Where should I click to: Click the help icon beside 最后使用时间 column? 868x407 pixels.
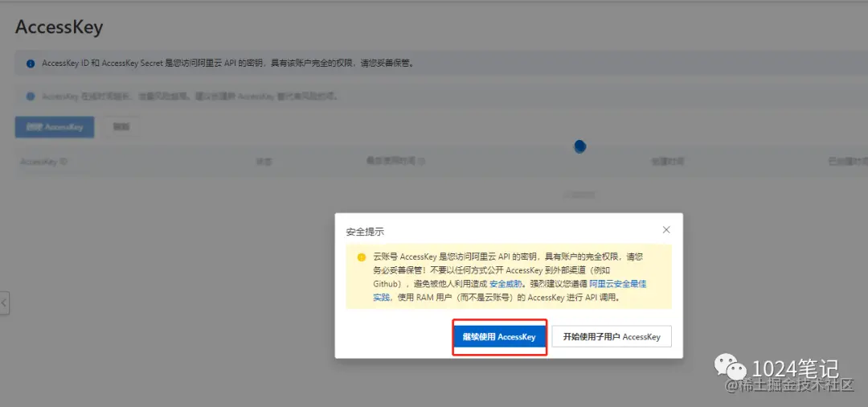[421, 162]
